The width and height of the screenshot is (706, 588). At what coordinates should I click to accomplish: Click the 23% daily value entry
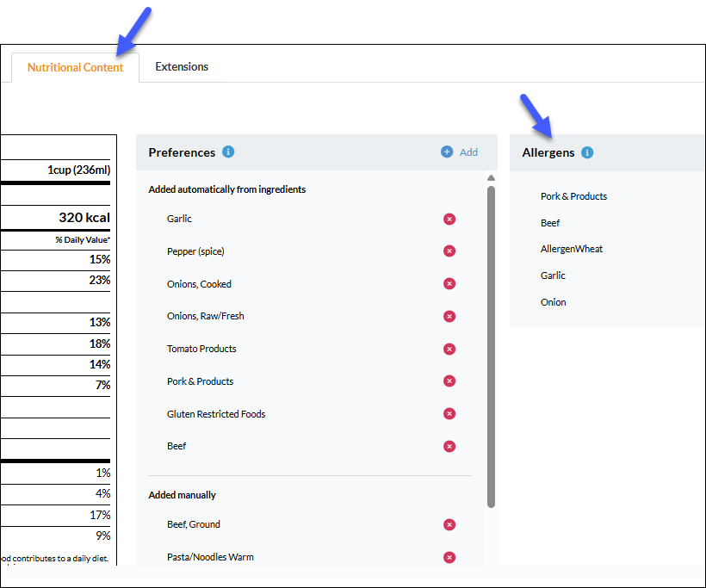(x=100, y=280)
